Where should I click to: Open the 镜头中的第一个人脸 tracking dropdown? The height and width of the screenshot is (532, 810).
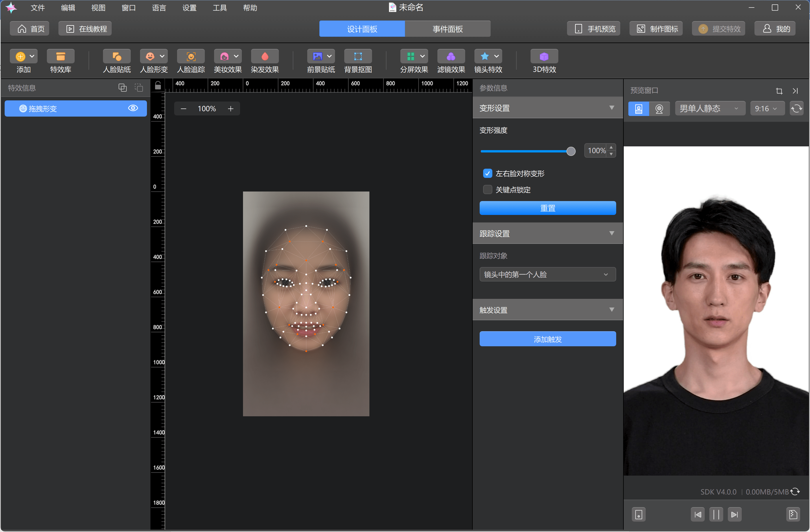tap(547, 274)
